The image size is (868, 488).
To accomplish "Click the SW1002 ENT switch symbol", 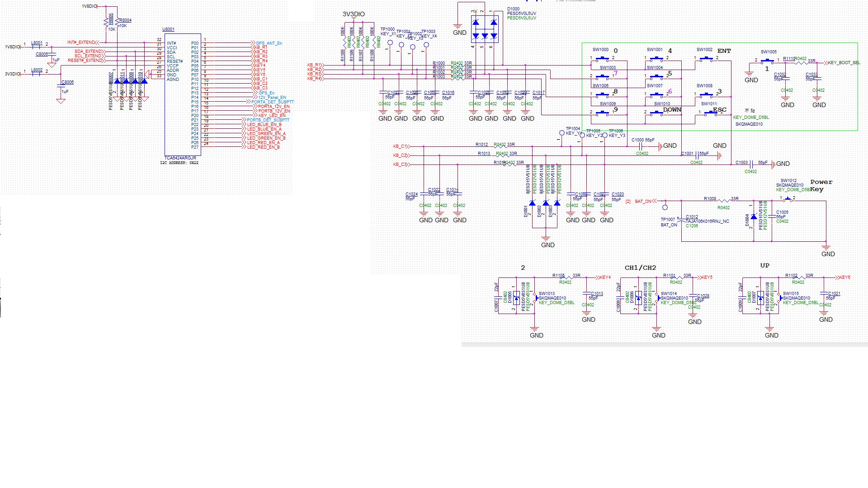I will 706,59.
